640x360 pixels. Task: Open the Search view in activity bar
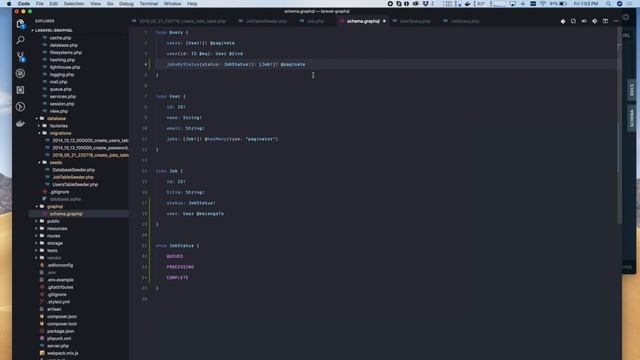20,40
